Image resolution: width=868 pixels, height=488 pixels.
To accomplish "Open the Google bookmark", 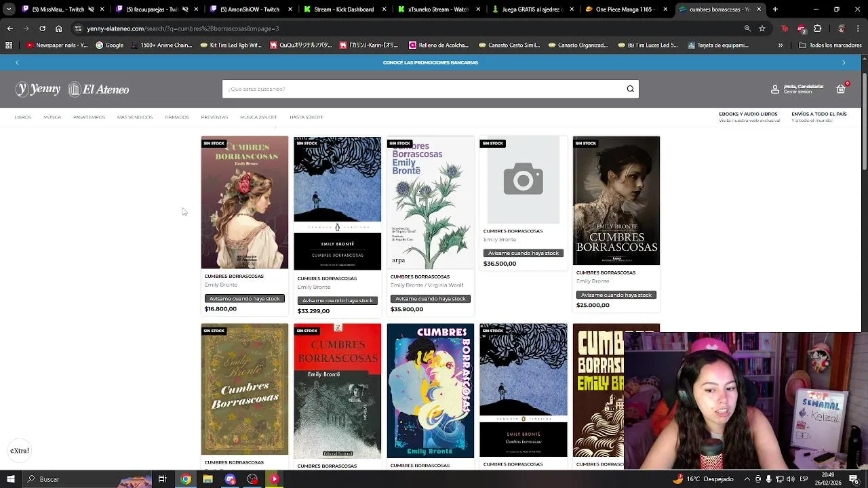I will tap(109, 45).
